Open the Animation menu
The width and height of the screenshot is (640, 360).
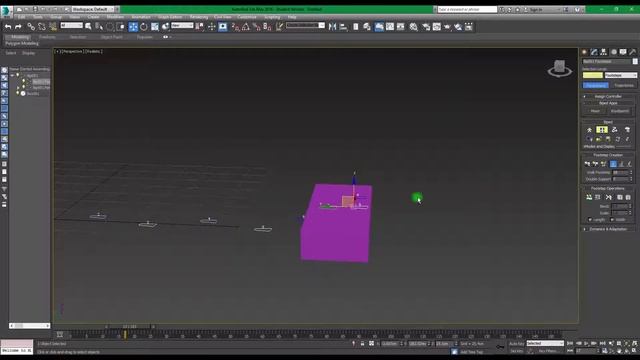[x=141, y=17]
